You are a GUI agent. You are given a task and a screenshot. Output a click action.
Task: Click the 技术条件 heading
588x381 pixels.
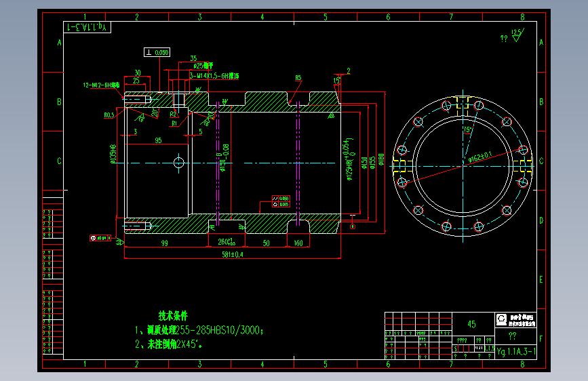[x=173, y=316]
